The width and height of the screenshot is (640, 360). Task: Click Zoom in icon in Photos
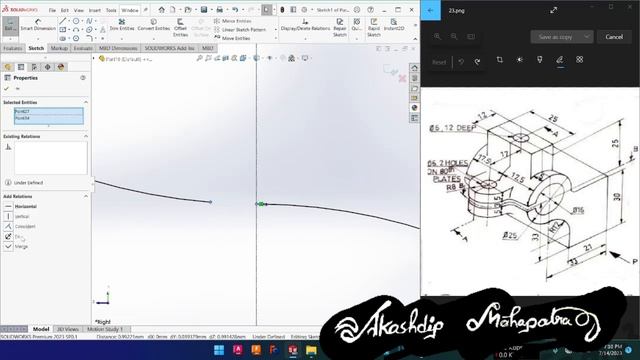(x=437, y=36)
